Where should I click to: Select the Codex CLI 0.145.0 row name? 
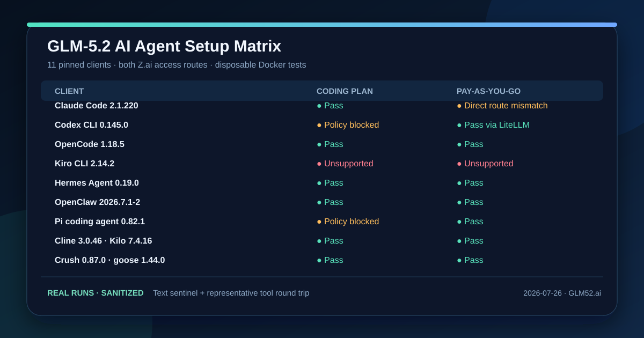91,125
